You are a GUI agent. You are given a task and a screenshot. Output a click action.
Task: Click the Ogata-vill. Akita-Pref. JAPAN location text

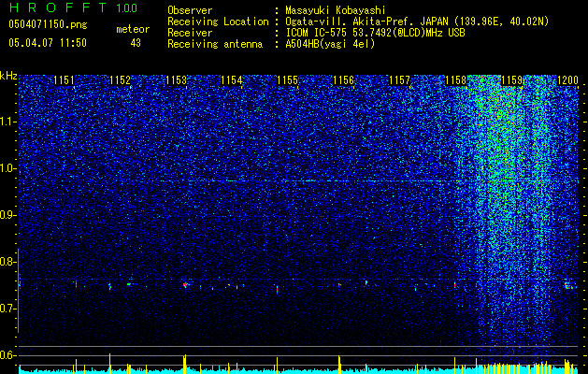(417, 22)
